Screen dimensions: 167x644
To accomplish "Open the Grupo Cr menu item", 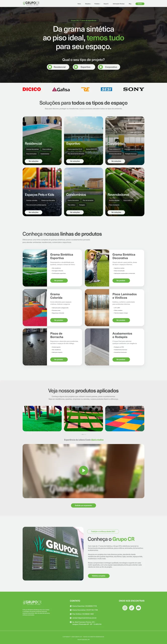I will 106,4.
